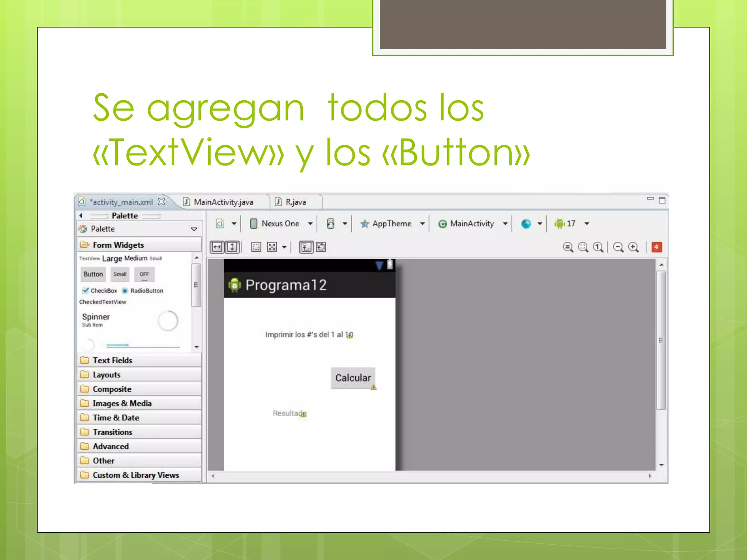Click the globe locale icon
This screenshot has width=747, height=560.
coord(526,223)
